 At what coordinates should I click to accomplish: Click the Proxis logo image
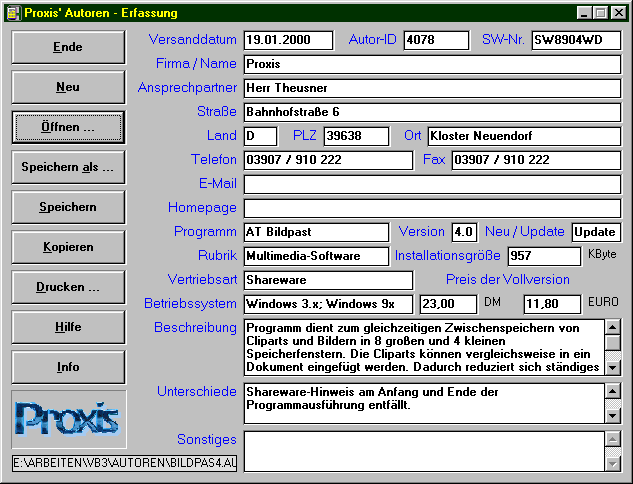click(x=69, y=419)
